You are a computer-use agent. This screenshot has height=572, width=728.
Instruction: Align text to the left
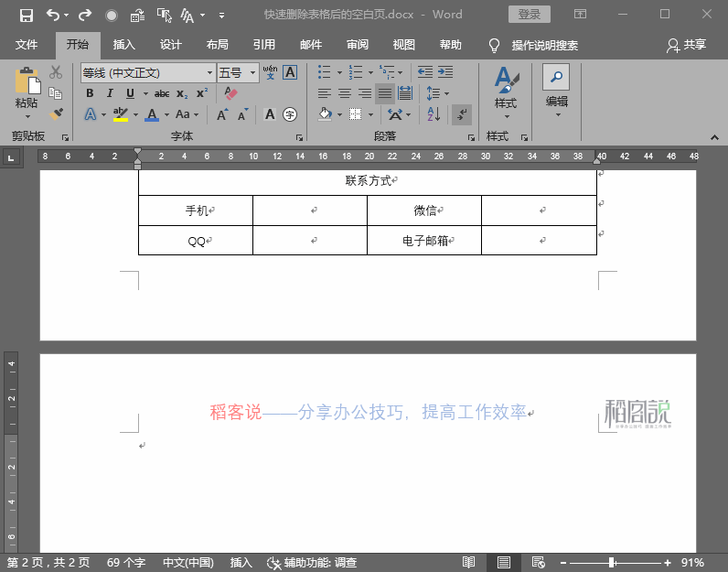pos(324,93)
